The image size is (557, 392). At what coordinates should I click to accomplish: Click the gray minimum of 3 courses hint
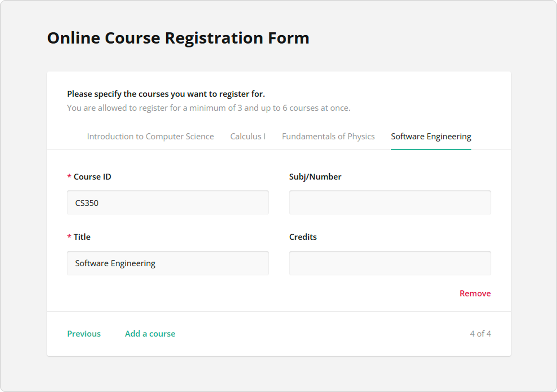tap(209, 108)
